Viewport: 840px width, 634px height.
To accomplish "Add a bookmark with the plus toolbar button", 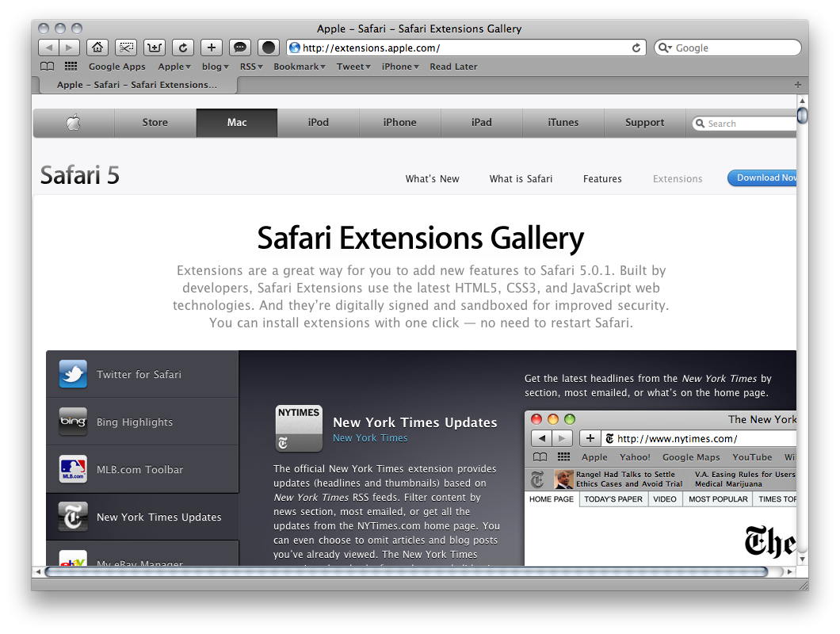I will click(212, 48).
